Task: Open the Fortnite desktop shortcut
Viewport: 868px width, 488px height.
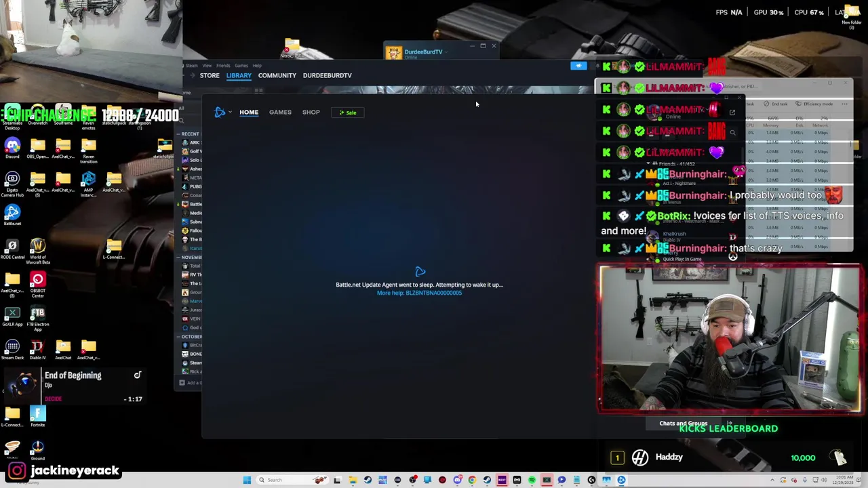Action: [x=37, y=416]
